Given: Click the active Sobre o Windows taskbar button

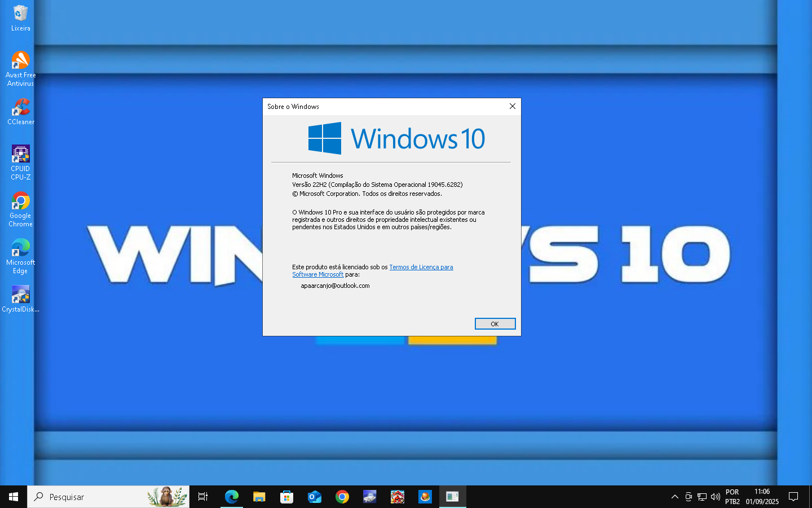Looking at the screenshot, I should (x=452, y=497).
